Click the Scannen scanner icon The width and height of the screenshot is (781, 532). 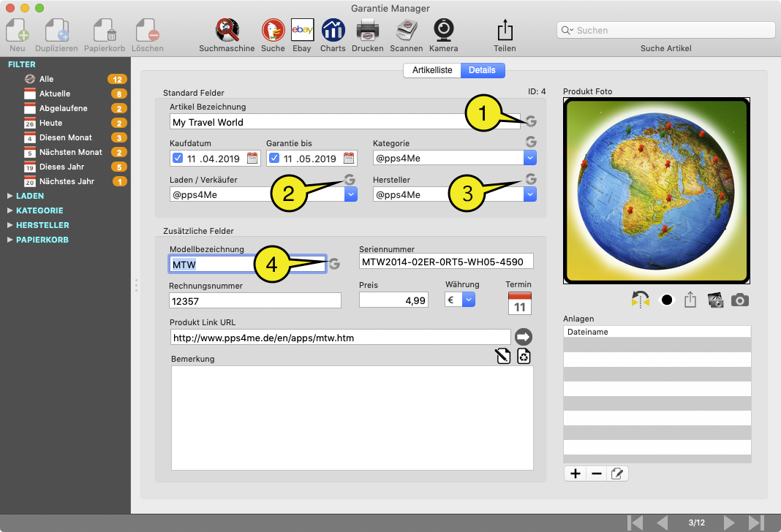tap(407, 31)
